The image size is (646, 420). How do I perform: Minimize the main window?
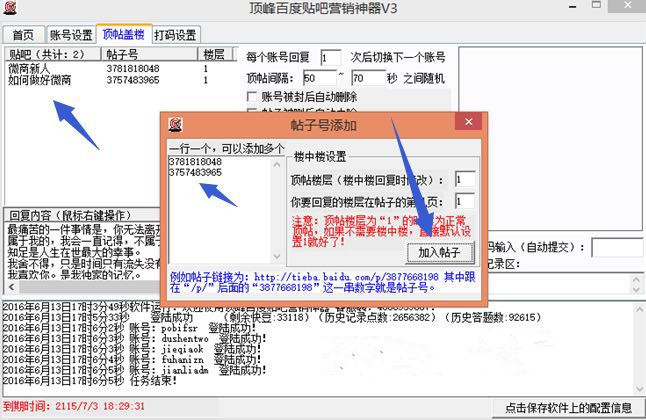pyautogui.click(x=573, y=6)
